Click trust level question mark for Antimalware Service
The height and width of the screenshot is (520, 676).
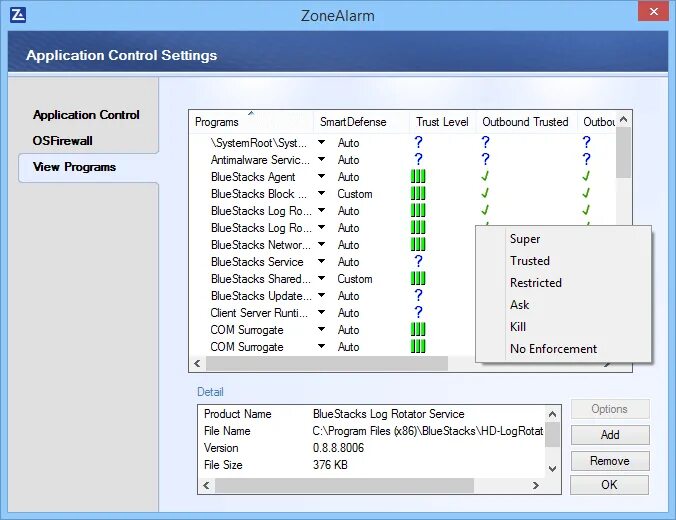(418, 160)
